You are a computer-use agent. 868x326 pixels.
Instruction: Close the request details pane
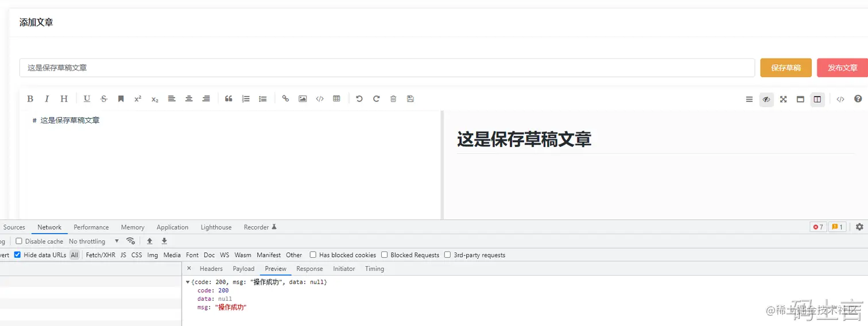(189, 268)
